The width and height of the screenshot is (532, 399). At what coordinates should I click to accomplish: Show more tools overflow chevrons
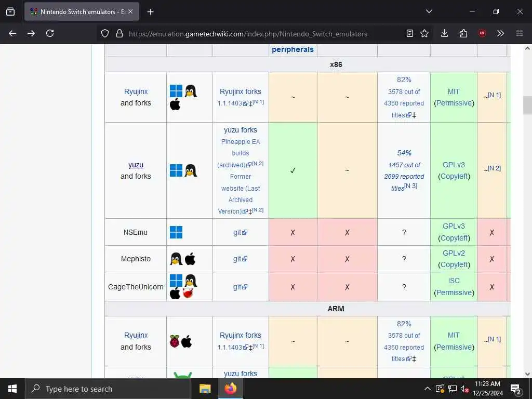click(500, 33)
